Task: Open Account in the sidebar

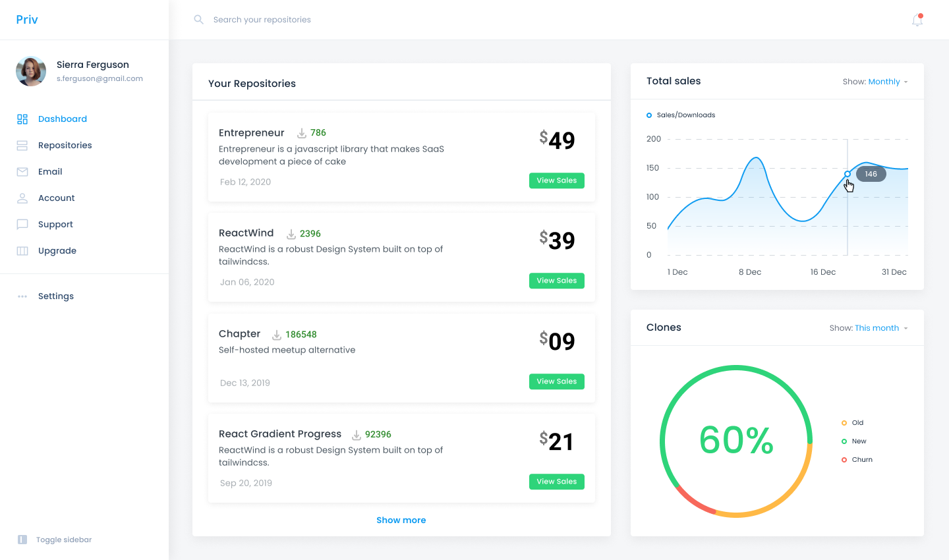Action: pyautogui.click(x=57, y=198)
